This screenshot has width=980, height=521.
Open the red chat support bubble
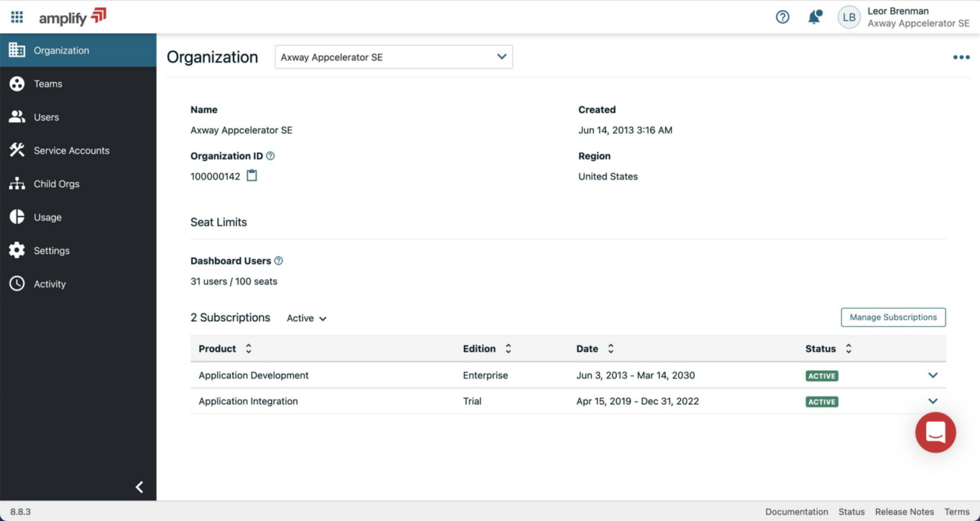tap(935, 432)
